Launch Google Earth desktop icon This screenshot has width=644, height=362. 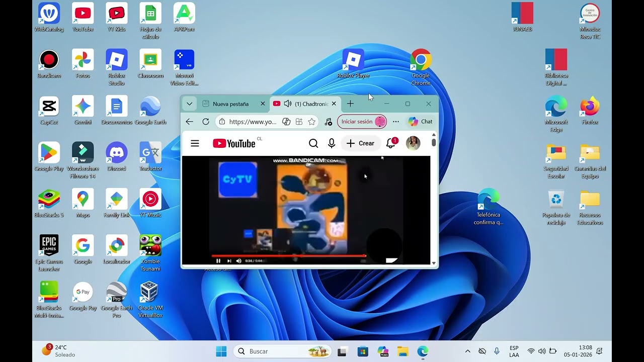[150, 111]
